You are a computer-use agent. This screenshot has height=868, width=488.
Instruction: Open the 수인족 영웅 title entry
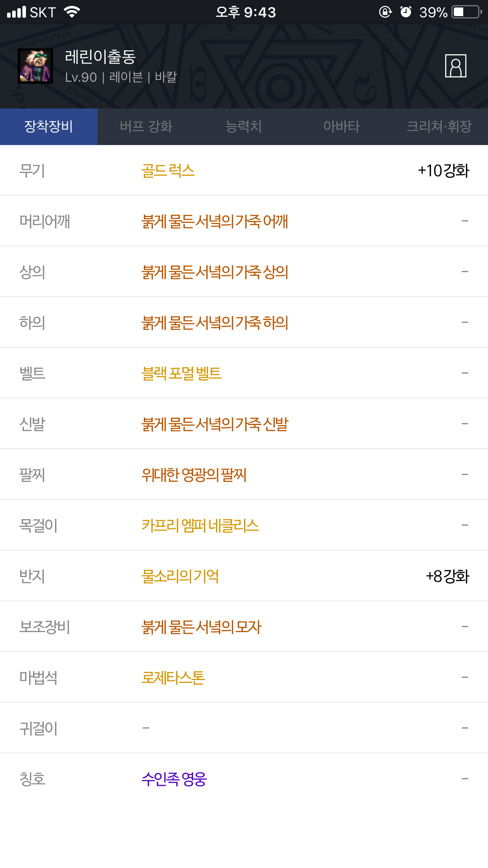(174, 779)
